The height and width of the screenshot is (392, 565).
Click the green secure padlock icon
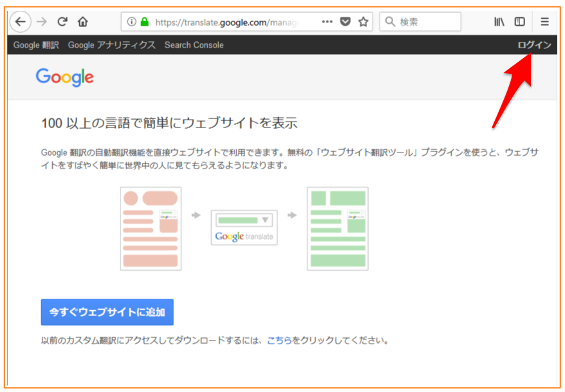[145, 22]
